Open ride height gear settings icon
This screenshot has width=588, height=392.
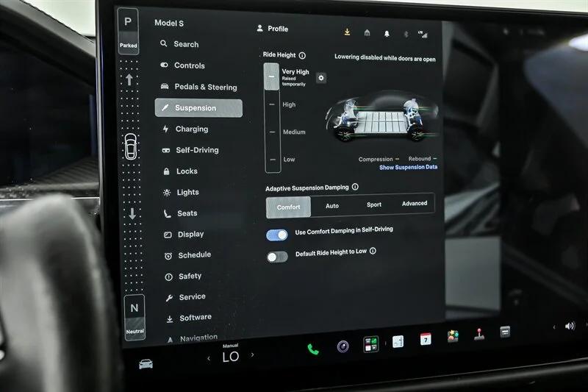pos(321,78)
